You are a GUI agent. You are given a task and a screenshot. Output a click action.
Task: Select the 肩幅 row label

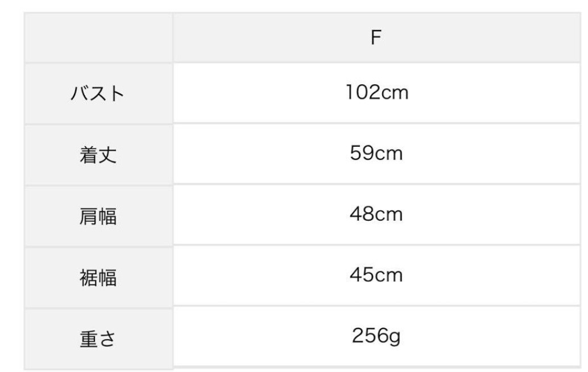pos(98,216)
